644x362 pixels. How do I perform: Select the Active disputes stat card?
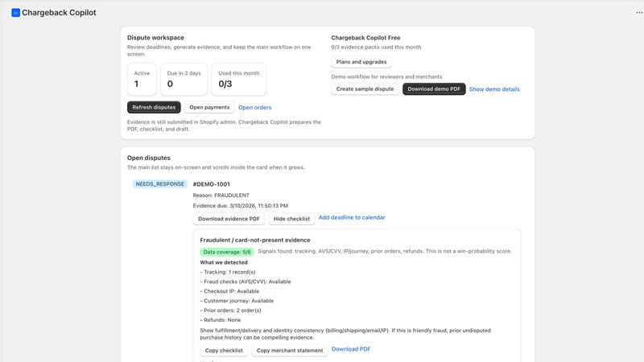tap(142, 79)
